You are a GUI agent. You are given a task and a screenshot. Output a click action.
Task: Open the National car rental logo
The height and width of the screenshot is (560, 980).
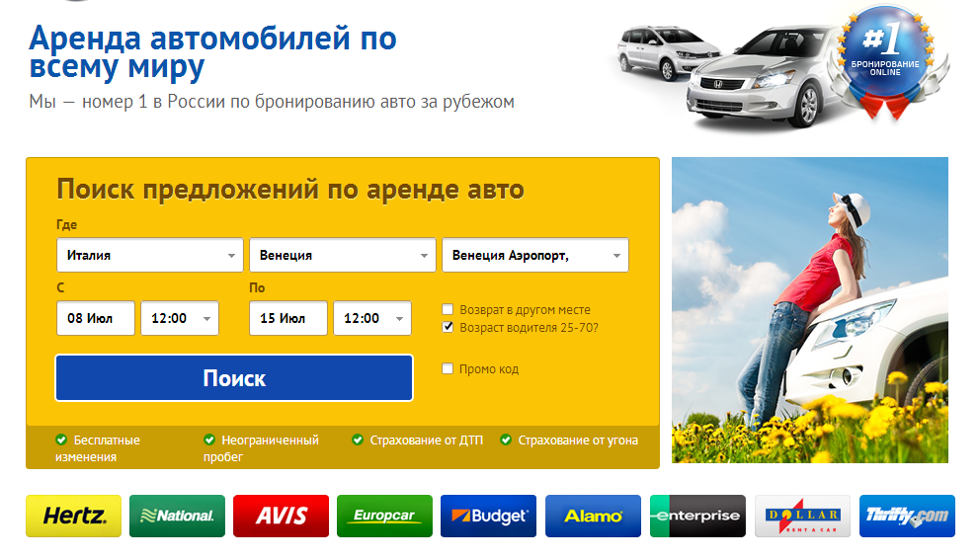pyautogui.click(x=178, y=516)
